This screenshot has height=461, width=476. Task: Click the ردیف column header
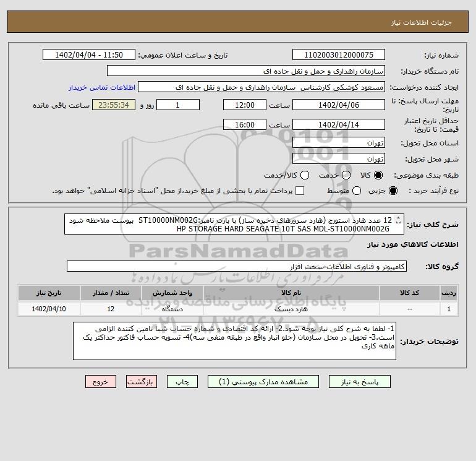(449, 293)
